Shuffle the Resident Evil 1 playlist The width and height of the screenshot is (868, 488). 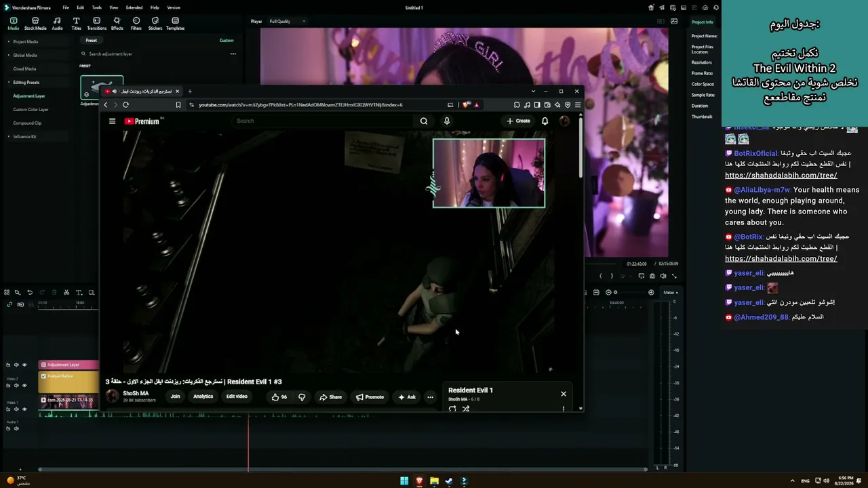[x=466, y=409]
